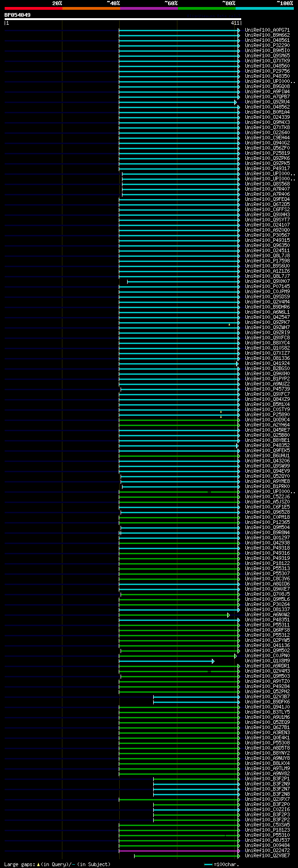Click the purple alignment bar for O22472
298x868 pixels.
click(179, 851)
